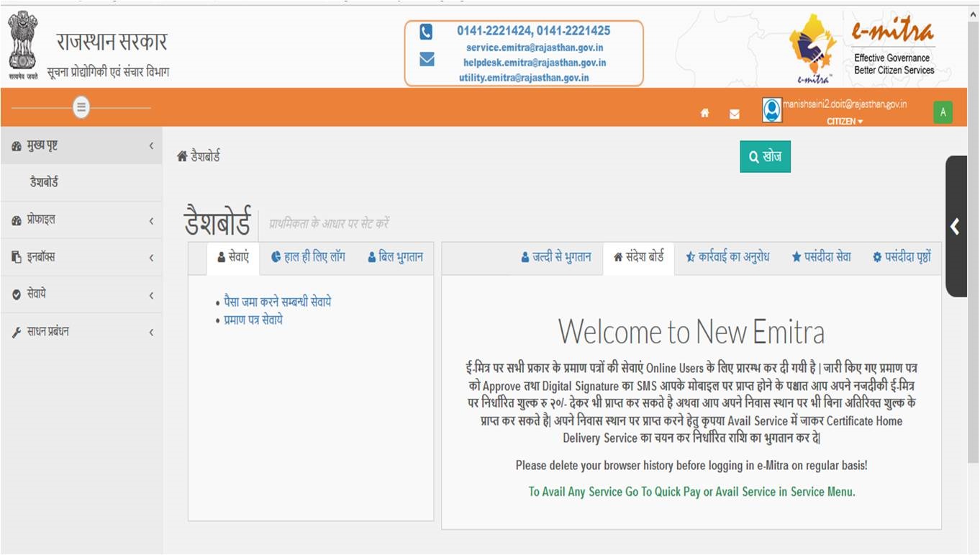Switch to बिल भुगतान tab
980x555 pixels.
pyautogui.click(x=395, y=257)
